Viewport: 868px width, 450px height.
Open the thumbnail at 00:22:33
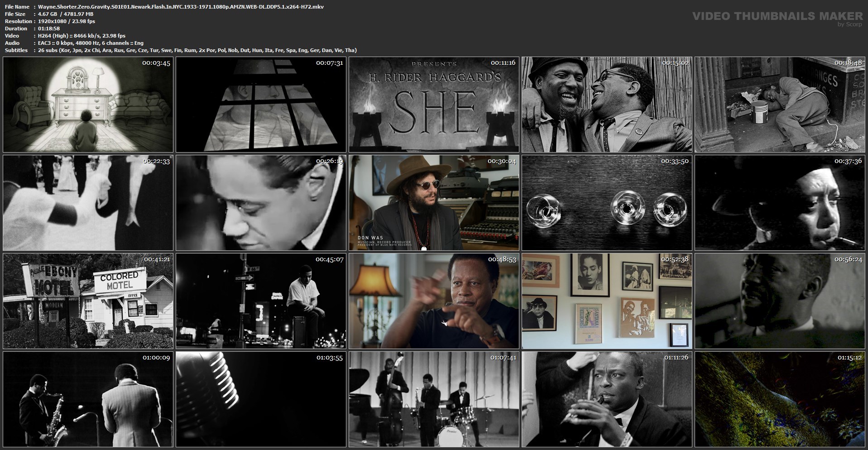coord(88,203)
